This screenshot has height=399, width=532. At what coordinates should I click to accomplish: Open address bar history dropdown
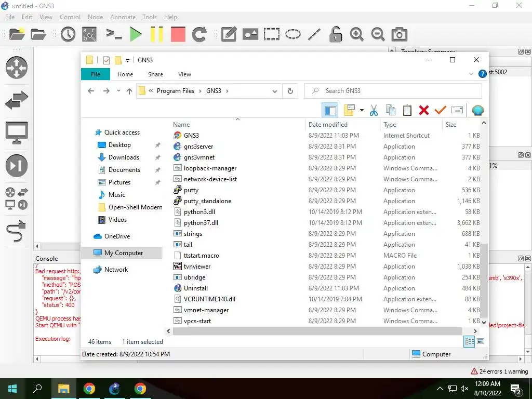(275, 91)
